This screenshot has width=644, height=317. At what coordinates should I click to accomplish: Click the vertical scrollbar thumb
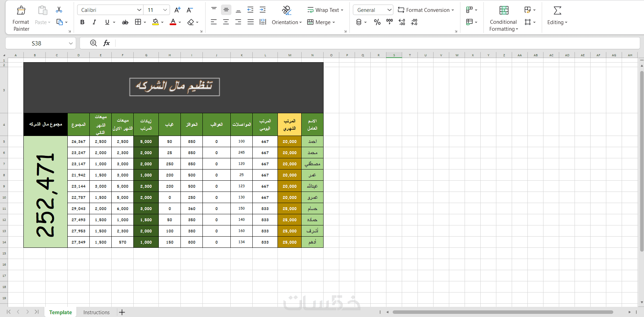[x=642, y=161]
